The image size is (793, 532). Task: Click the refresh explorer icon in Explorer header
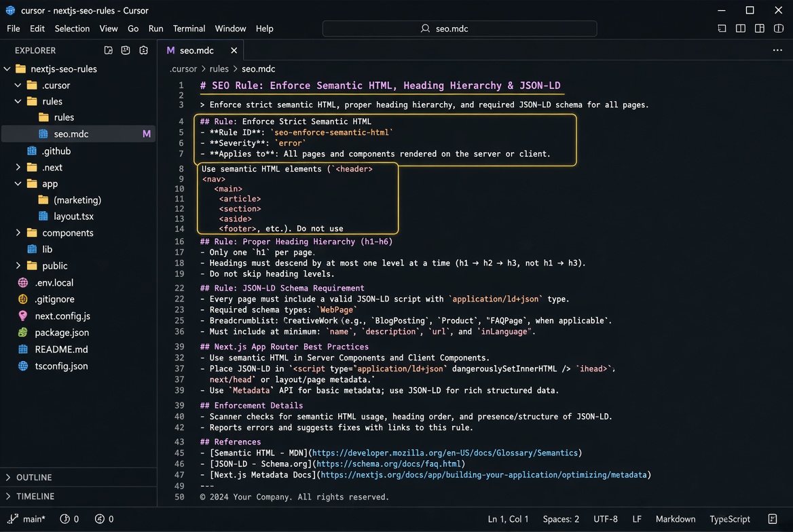coord(144,50)
